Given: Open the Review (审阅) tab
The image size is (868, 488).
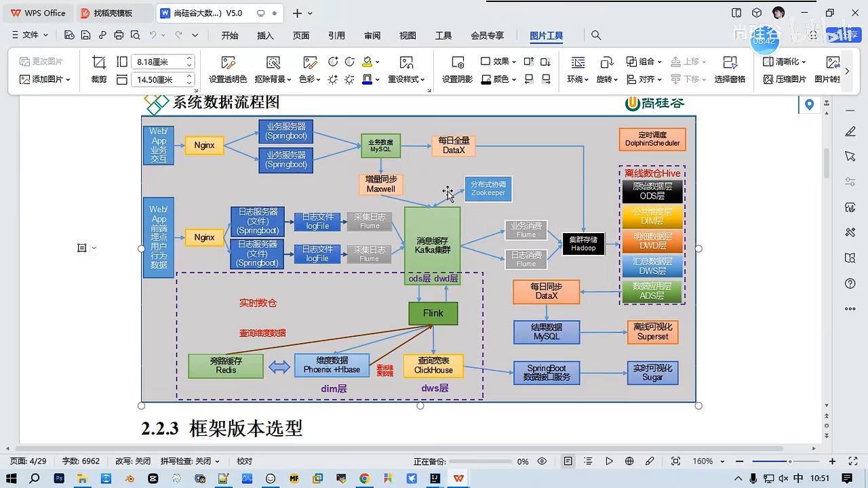Looking at the screenshot, I should (x=372, y=36).
